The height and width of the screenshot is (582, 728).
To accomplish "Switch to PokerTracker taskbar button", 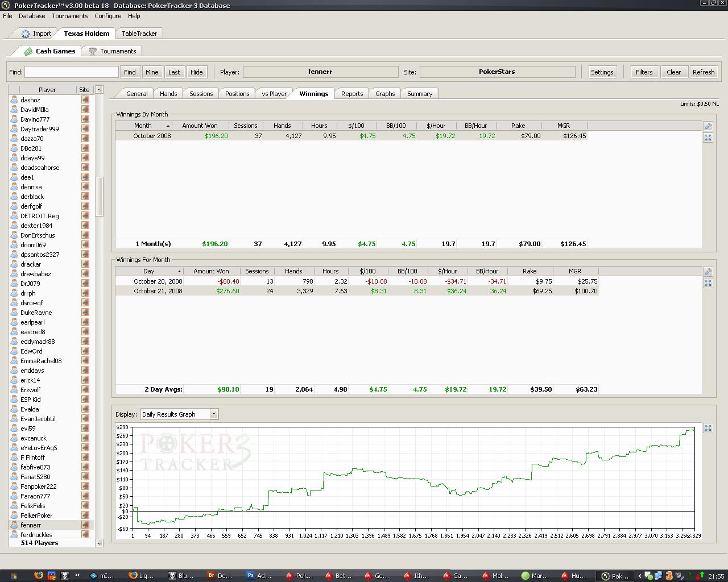I will click(615, 576).
